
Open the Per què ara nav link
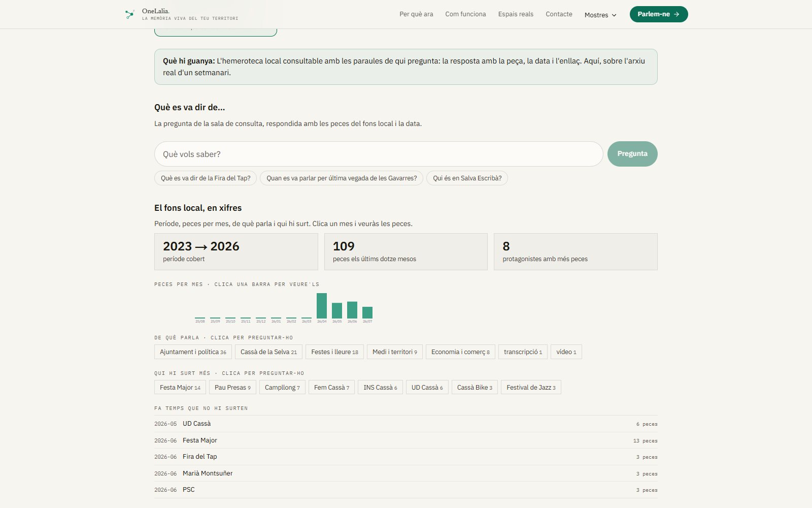[416, 14]
